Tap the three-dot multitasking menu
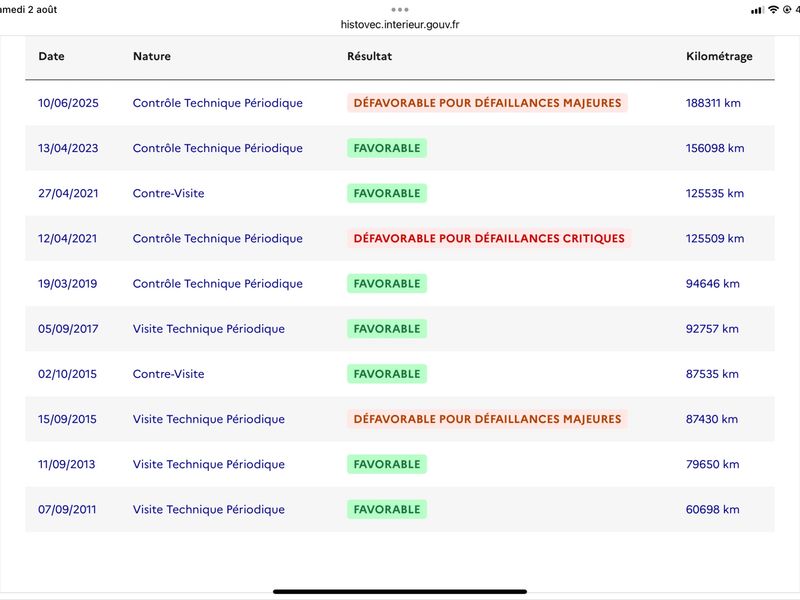The height and width of the screenshot is (600, 800). [x=399, y=10]
